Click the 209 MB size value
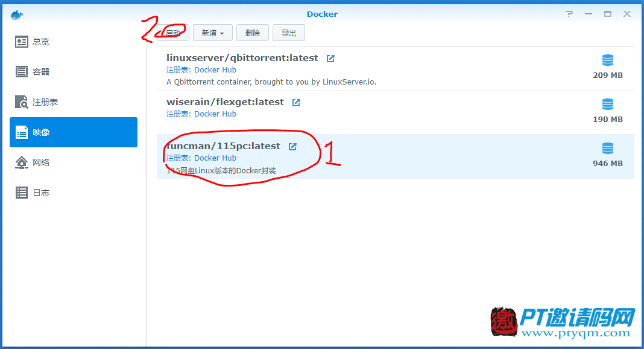The height and width of the screenshot is (349, 644). pos(608,75)
